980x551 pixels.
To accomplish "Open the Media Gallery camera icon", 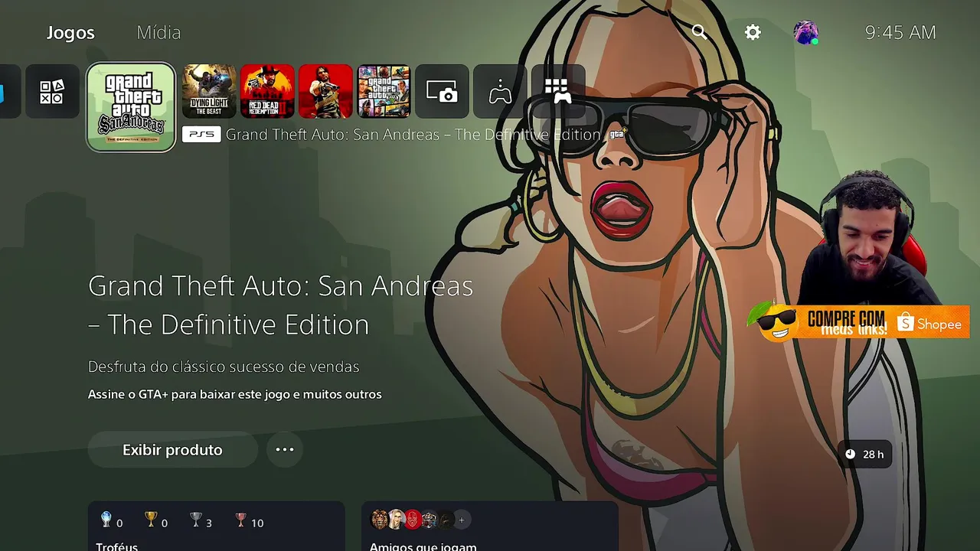I will click(x=442, y=92).
